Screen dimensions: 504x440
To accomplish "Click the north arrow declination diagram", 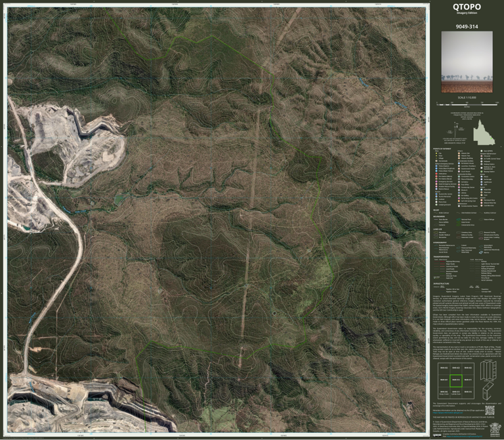I will coord(456,129).
